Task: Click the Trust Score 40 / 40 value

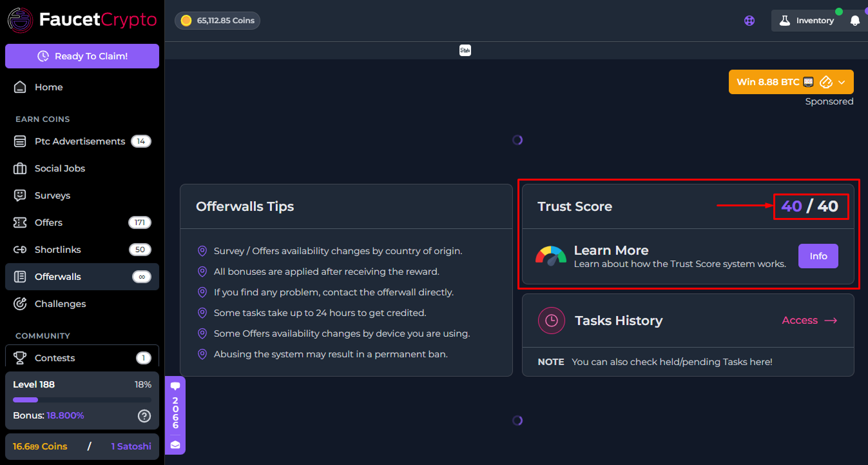Action: (810, 206)
